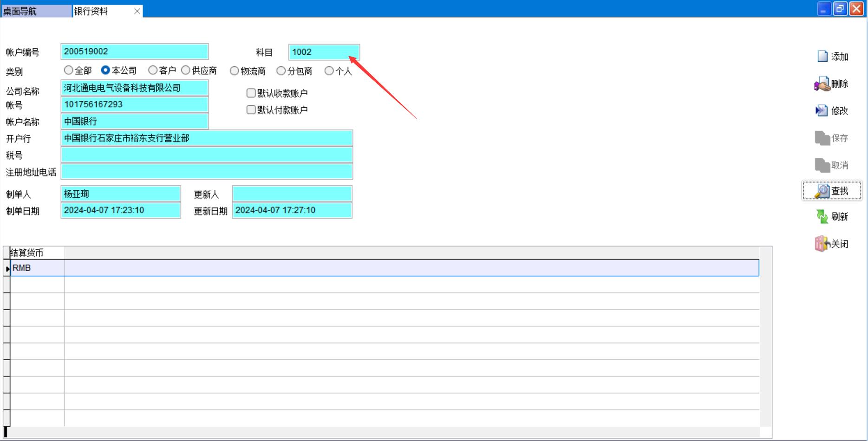
Task: Click the 取消 (Cancel) icon button
Action: (832, 165)
